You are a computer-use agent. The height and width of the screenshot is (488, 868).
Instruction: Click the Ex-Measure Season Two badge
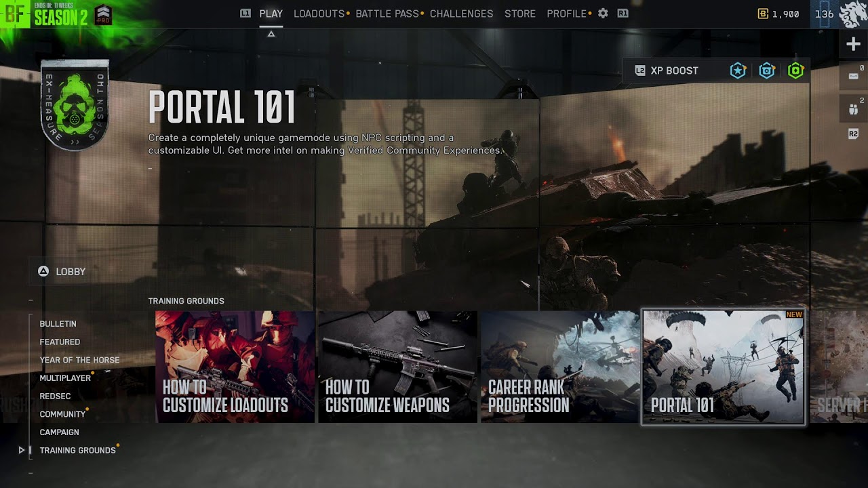point(75,106)
